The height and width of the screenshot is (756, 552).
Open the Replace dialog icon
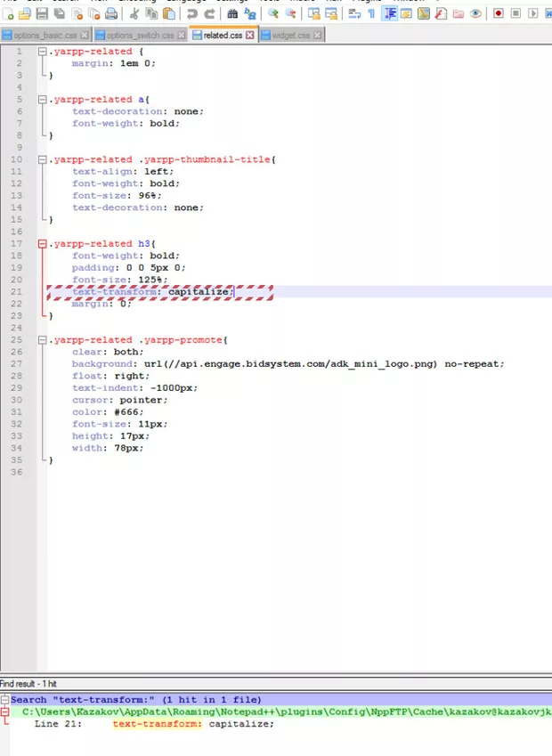tap(249, 13)
